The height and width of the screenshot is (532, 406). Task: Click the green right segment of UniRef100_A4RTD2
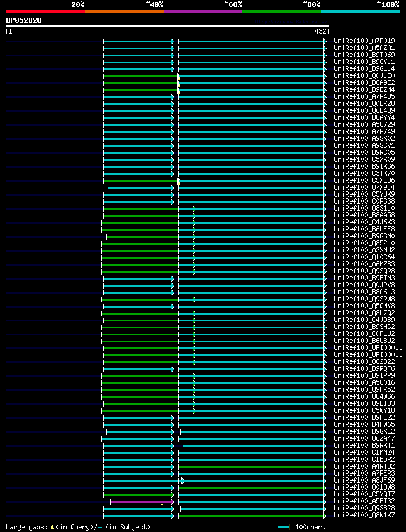click(251, 467)
